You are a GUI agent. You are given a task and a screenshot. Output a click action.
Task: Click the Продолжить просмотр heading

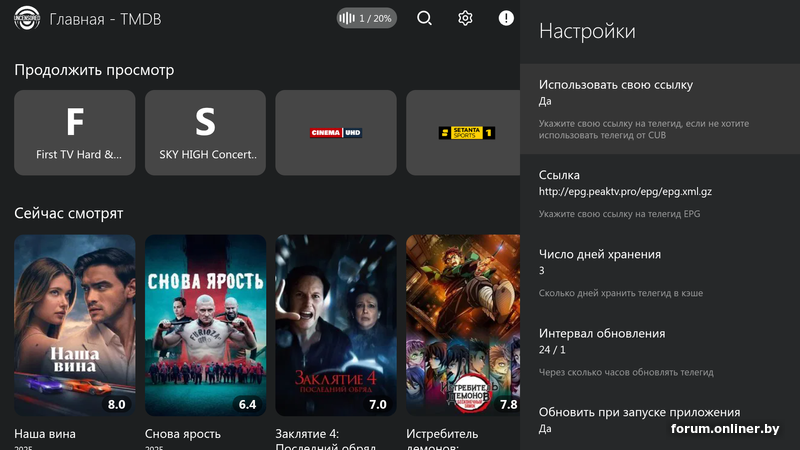click(94, 70)
